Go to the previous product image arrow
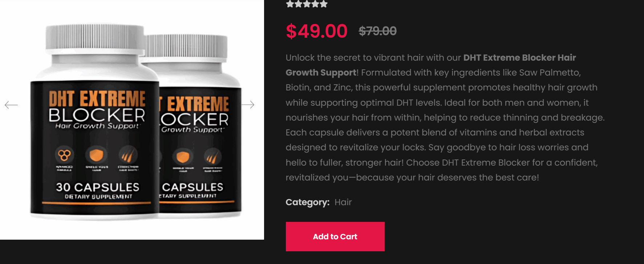The height and width of the screenshot is (264, 644). (11, 105)
